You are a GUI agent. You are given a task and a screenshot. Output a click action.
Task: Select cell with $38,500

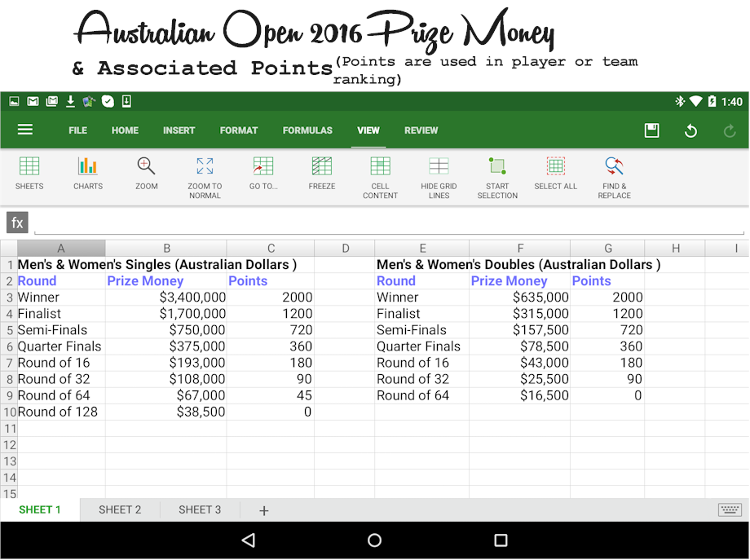tap(166, 412)
